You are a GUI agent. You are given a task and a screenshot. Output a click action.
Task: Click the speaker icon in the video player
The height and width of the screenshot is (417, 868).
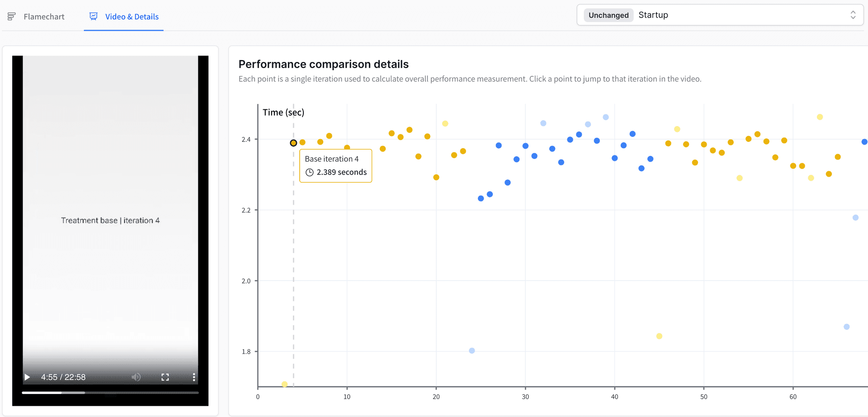(x=137, y=377)
